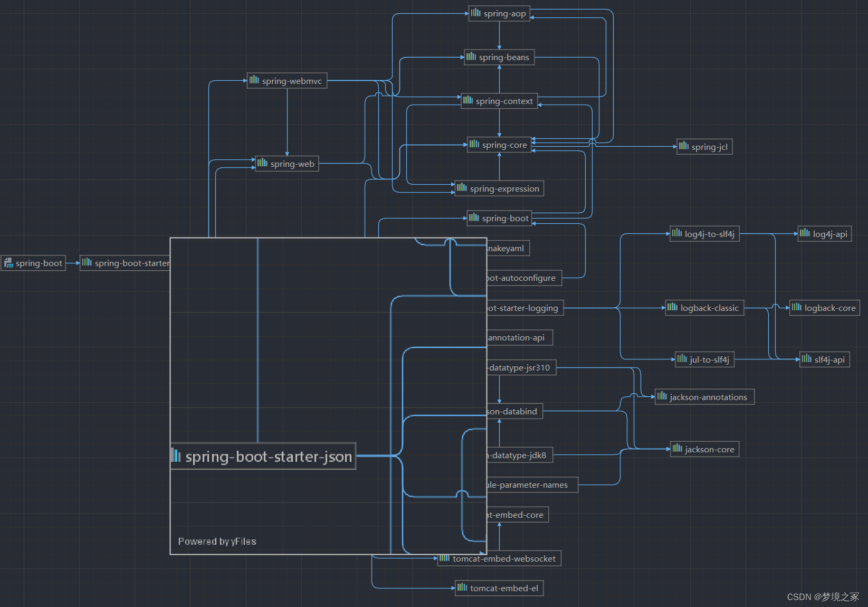Select the slf4j-api node label
Viewport: 868px width, 607px height.
[829, 360]
